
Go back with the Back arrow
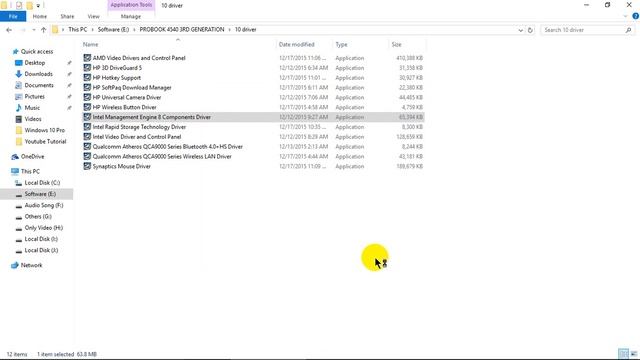[9, 30]
